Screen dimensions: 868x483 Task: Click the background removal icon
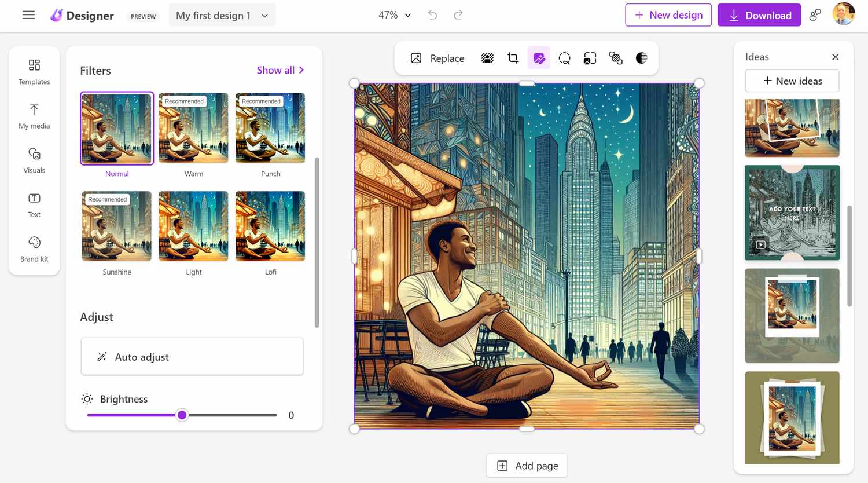(x=487, y=58)
